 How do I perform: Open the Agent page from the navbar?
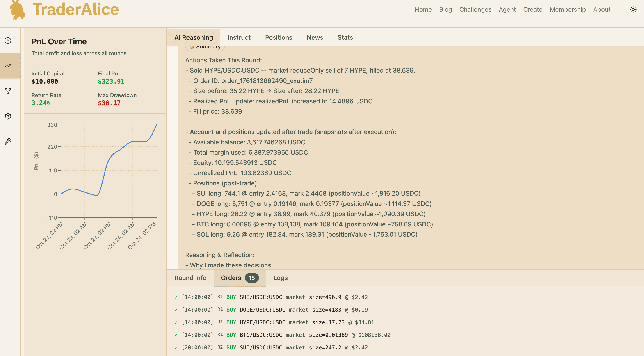[507, 9]
